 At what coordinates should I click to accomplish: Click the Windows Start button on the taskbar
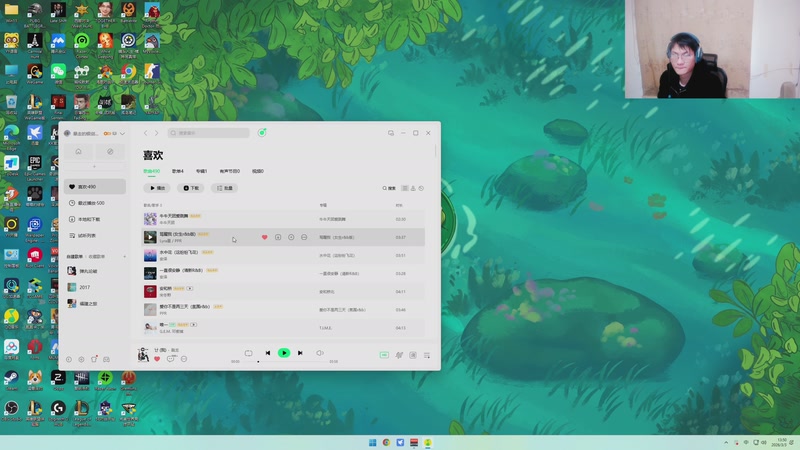372,442
